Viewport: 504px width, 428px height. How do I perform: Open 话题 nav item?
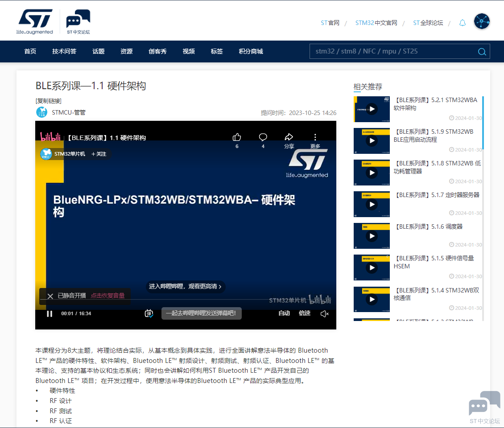[x=99, y=51]
